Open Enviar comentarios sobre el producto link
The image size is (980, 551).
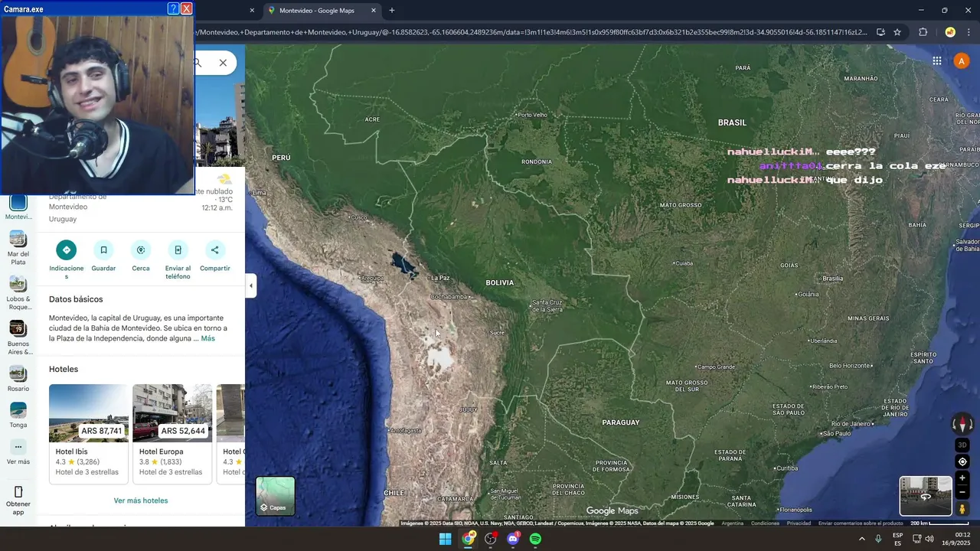[861, 523]
